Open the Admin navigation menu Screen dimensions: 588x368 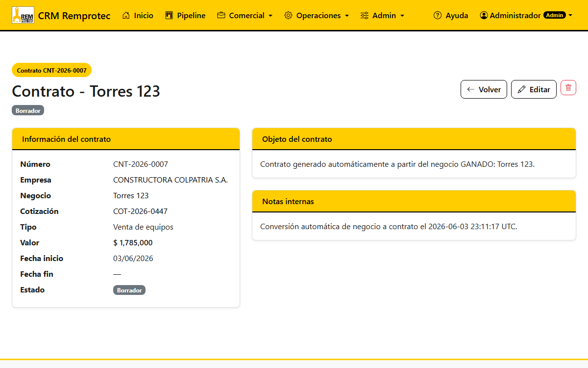click(383, 15)
